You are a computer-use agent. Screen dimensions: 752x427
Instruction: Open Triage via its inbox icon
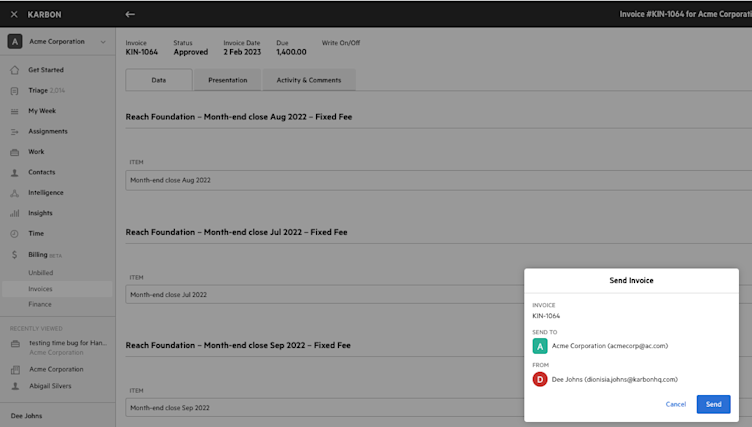[14, 91]
